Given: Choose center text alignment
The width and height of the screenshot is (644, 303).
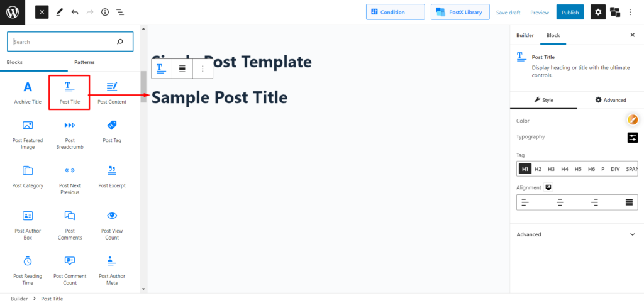Looking at the screenshot, I should [x=559, y=202].
